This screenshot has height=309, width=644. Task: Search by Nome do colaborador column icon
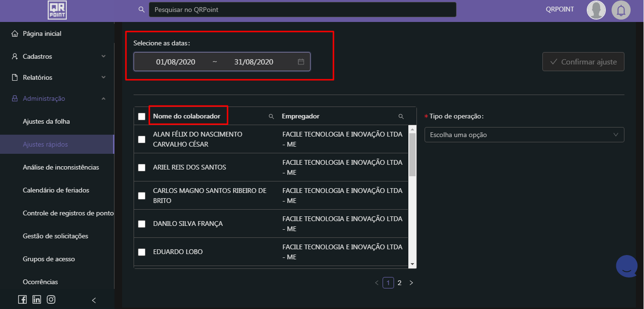[x=271, y=117]
